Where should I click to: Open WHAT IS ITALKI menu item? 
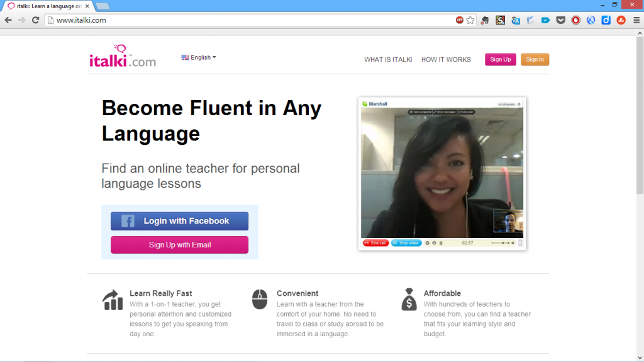tap(388, 60)
